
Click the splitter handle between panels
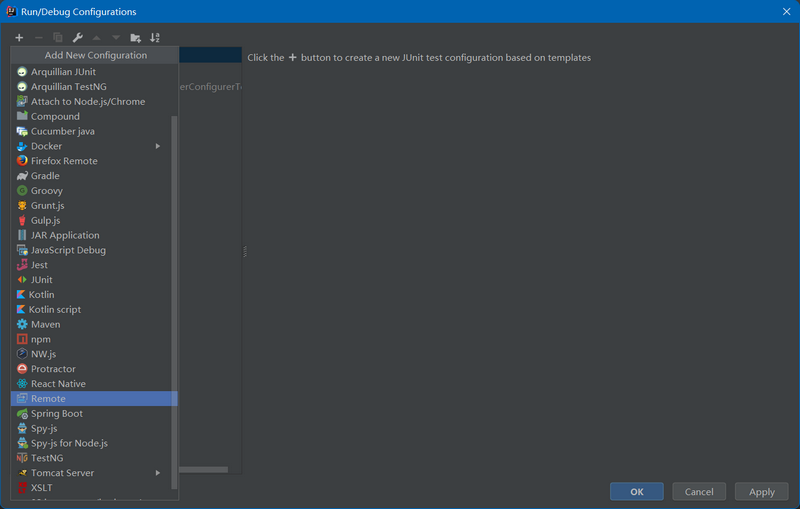245,251
